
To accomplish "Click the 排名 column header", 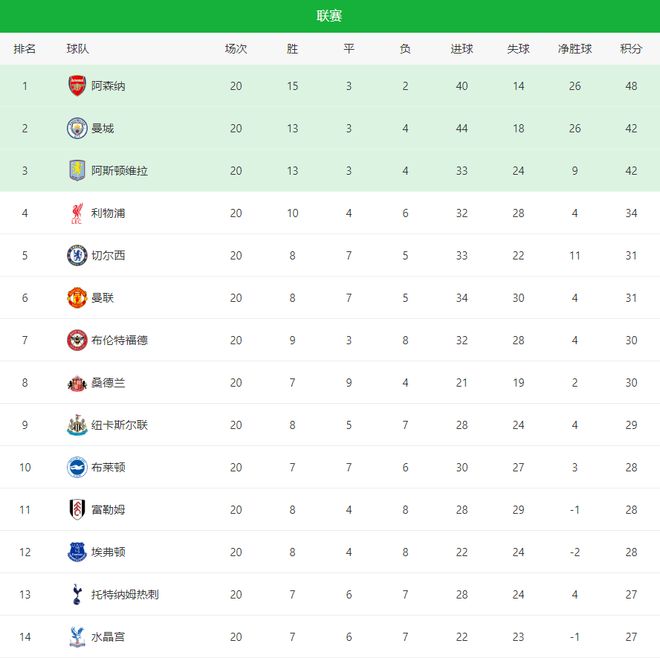I will pyautogui.click(x=25, y=49).
